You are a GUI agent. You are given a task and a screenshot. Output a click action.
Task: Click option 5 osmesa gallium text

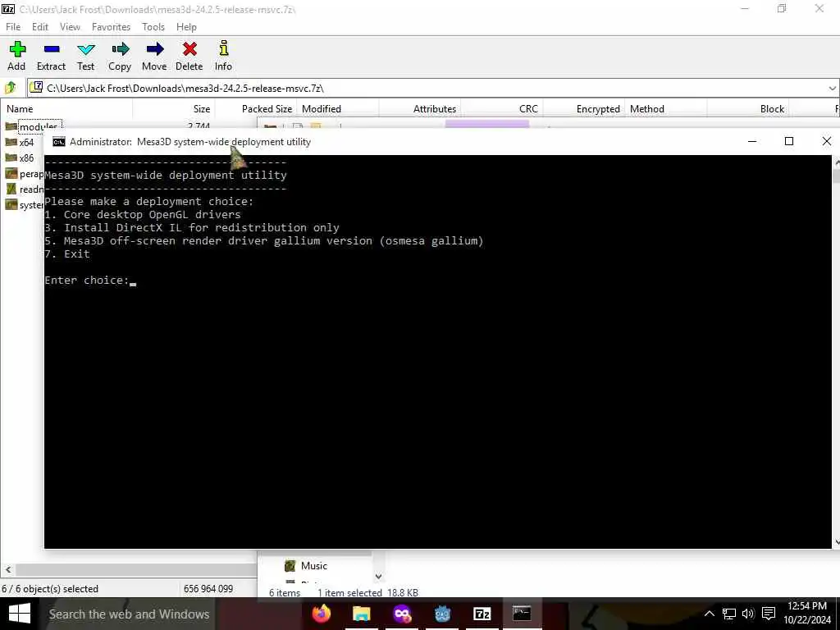264,241
